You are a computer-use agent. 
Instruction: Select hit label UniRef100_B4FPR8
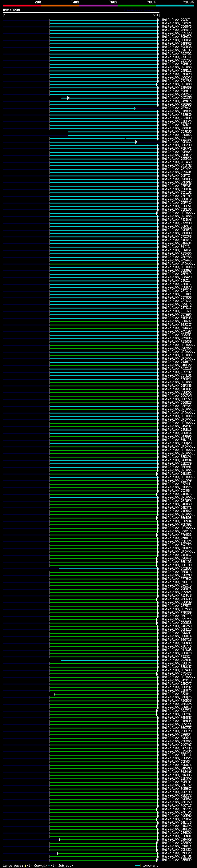point(176,43)
